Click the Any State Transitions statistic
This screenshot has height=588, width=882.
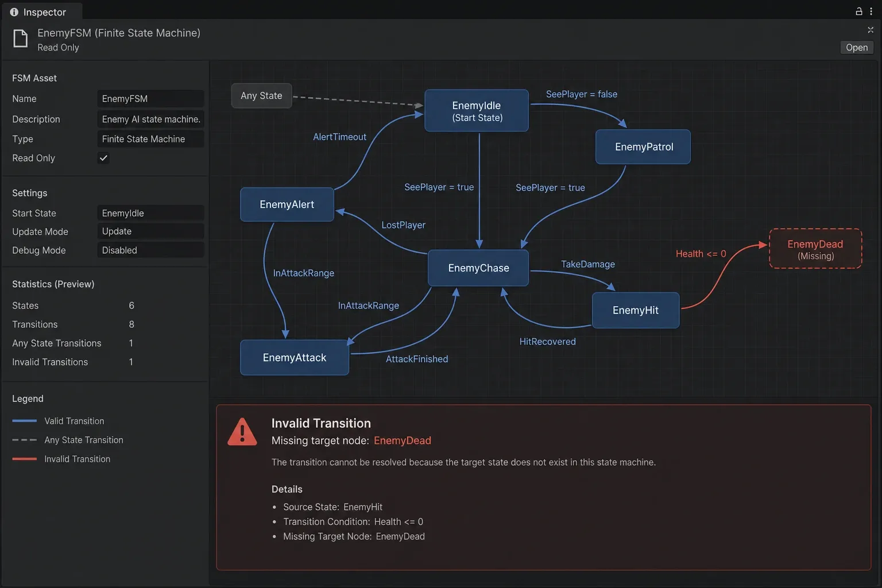[73, 343]
